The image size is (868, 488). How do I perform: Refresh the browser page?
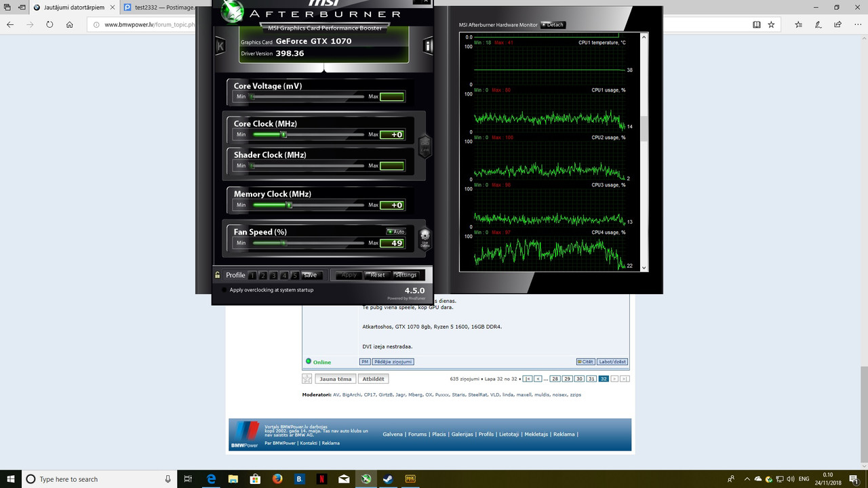[x=50, y=24]
